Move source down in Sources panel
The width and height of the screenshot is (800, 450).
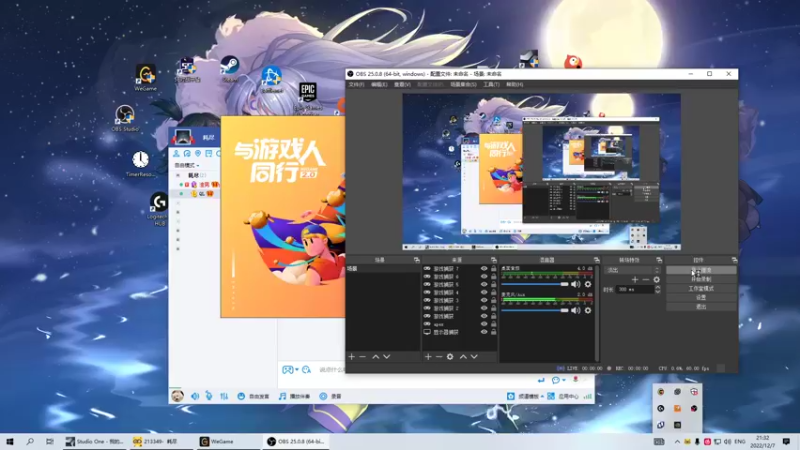tap(474, 357)
